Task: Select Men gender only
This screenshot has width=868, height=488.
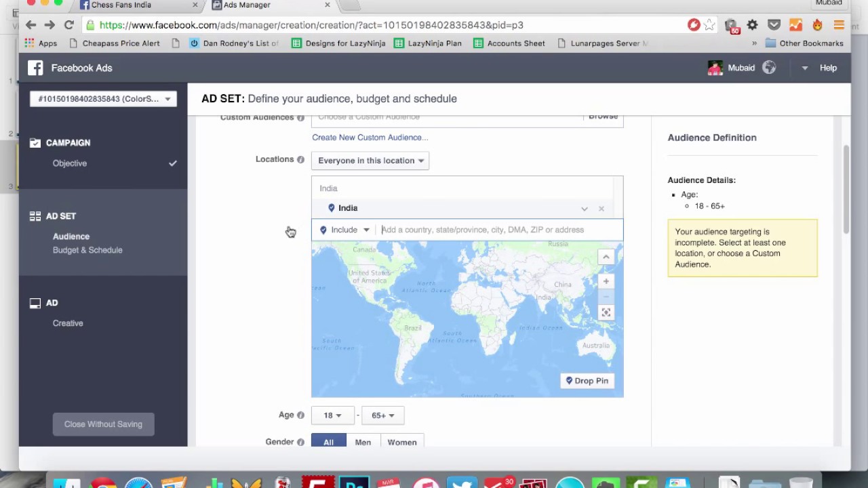Action: 363,441
